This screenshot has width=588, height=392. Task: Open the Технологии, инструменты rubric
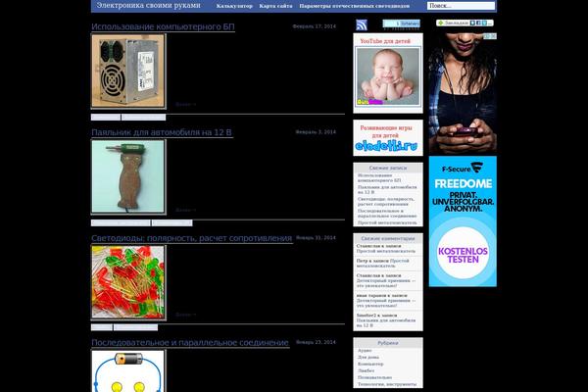point(387,384)
